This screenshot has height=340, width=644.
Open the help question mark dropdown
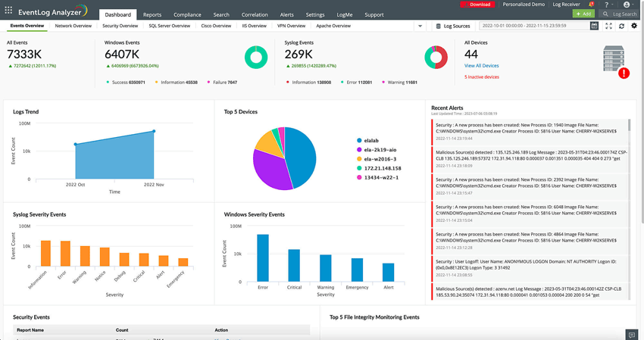[x=608, y=5]
